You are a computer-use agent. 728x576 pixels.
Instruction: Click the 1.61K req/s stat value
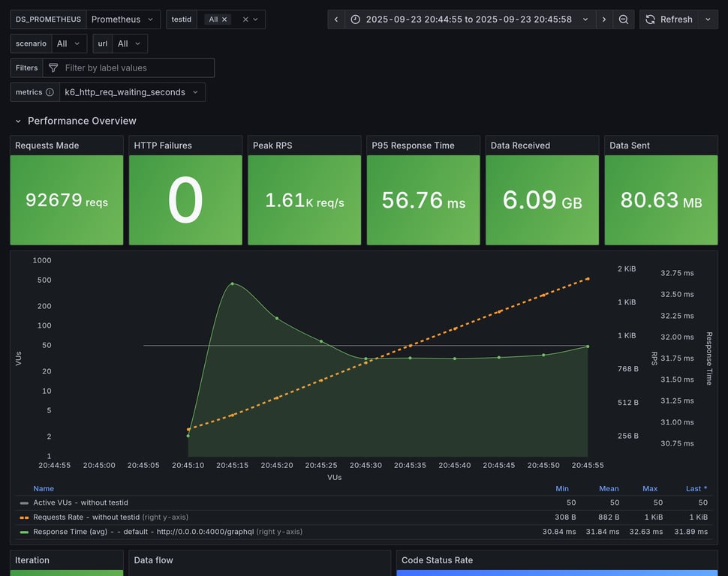pyautogui.click(x=305, y=200)
